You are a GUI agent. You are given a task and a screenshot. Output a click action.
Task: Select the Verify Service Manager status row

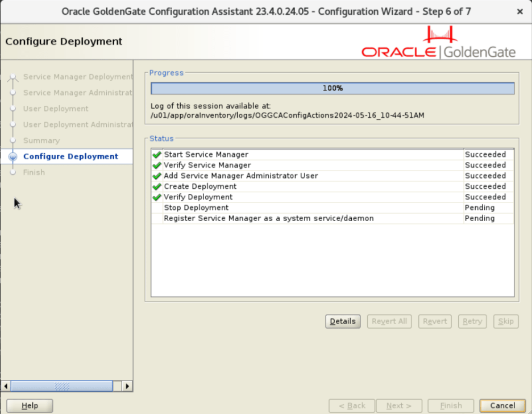[332, 165]
